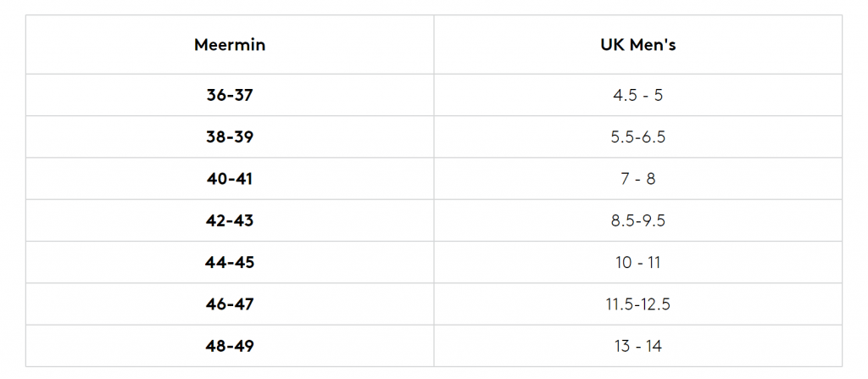The height and width of the screenshot is (379, 868).
Task: Click the UK size 13 - 14 cell
Action: pyautogui.click(x=637, y=346)
